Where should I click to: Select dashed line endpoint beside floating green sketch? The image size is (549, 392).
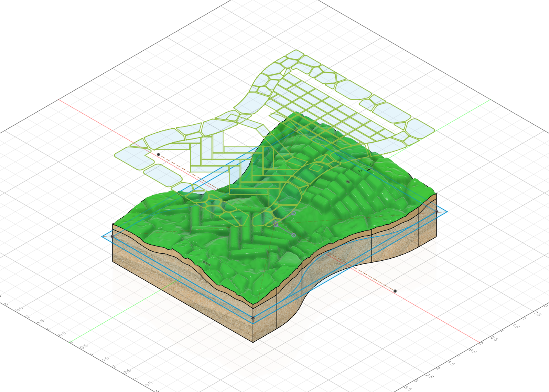coord(158,154)
